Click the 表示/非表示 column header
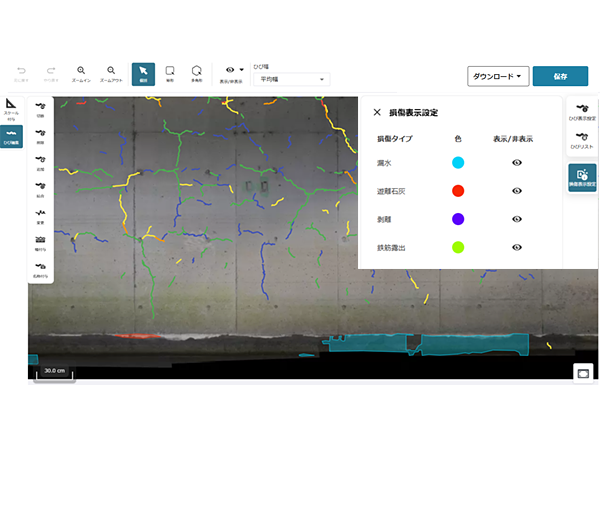Image resolution: width=600 pixels, height=520 pixels. pos(513,139)
